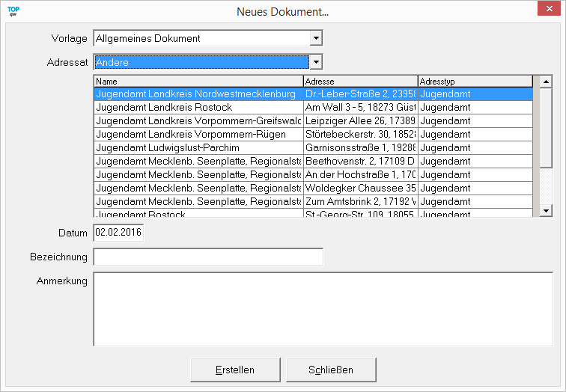The image size is (566, 392).
Task: Click the Schließen button
Action: tap(330, 370)
